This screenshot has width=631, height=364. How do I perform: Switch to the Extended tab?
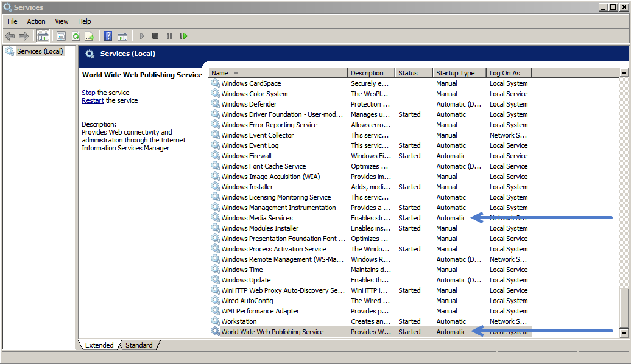[x=99, y=345]
